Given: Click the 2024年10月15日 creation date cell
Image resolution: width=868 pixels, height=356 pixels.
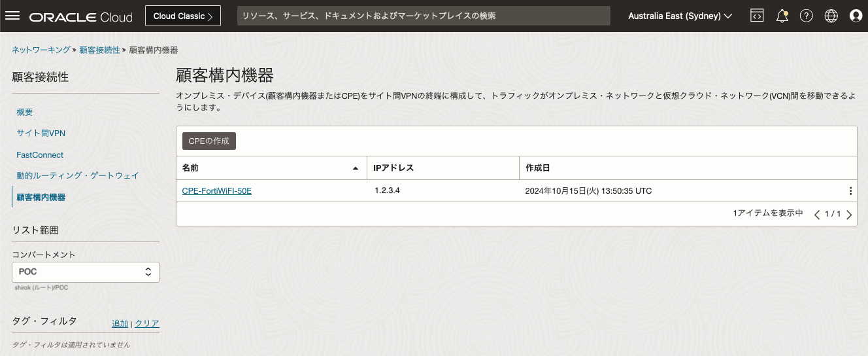Looking at the screenshot, I should (589, 191).
